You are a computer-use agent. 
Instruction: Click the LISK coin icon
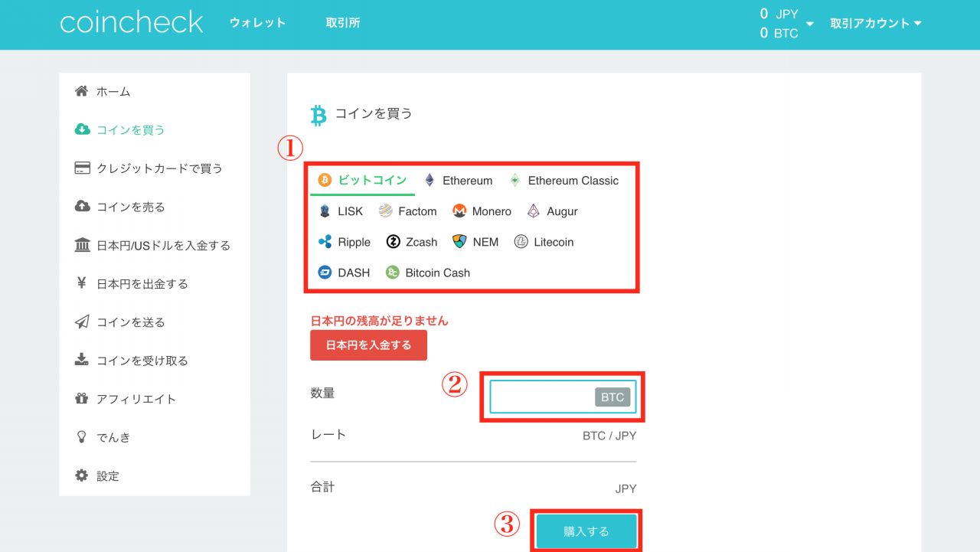point(325,211)
